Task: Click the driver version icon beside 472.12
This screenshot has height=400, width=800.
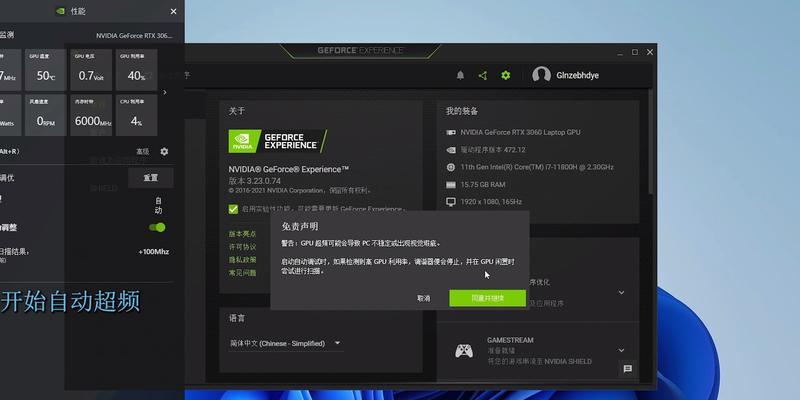Action: point(451,150)
